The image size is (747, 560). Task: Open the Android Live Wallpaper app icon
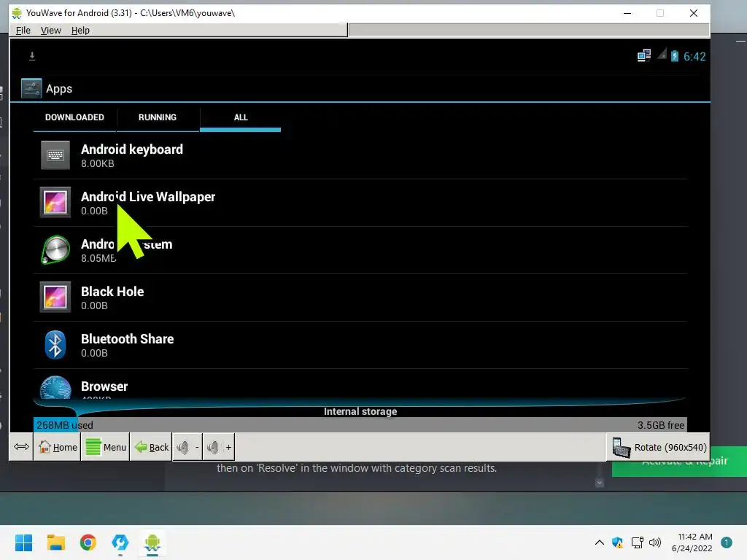tap(55, 203)
